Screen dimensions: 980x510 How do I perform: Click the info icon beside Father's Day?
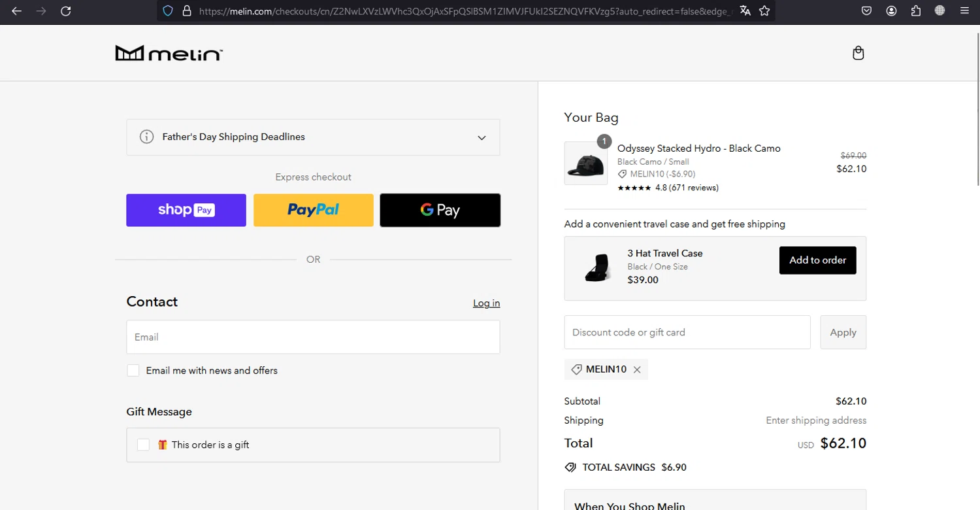coord(146,137)
